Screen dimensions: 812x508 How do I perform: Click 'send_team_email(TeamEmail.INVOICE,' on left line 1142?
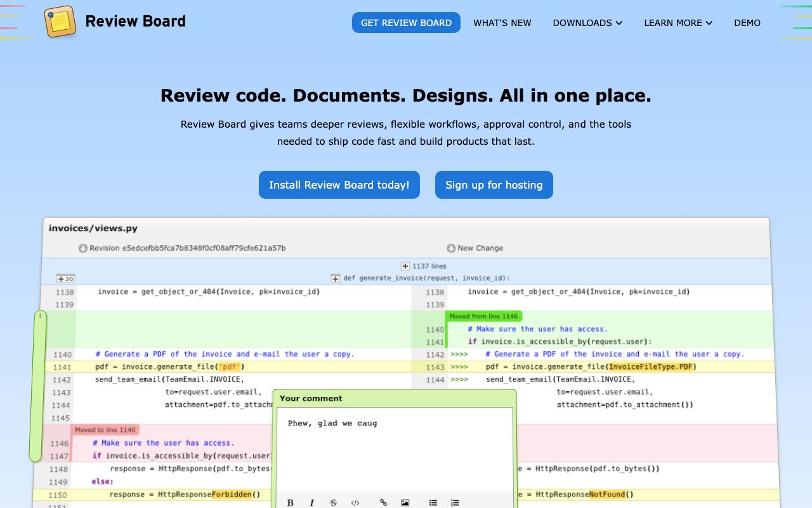click(169, 379)
